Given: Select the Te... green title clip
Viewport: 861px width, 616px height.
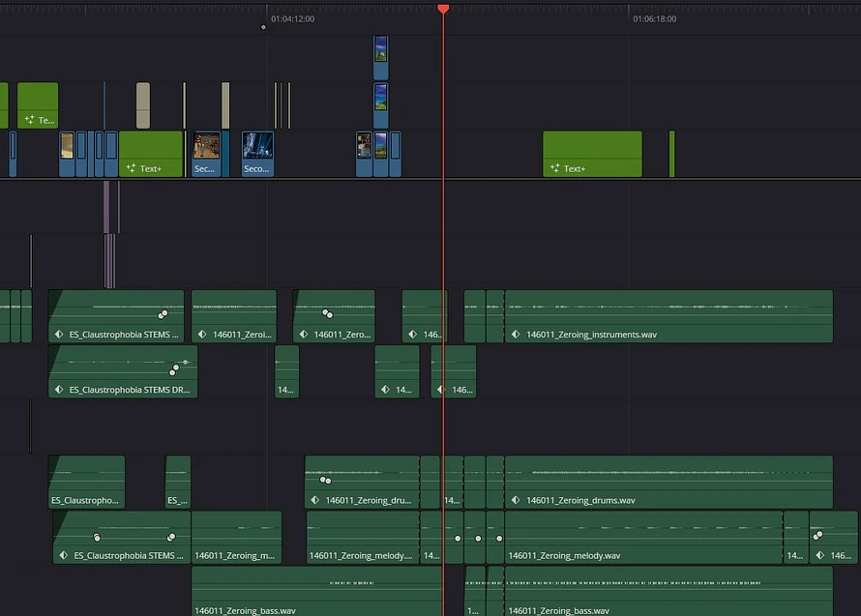Looking at the screenshot, I should [x=38, y=105].
